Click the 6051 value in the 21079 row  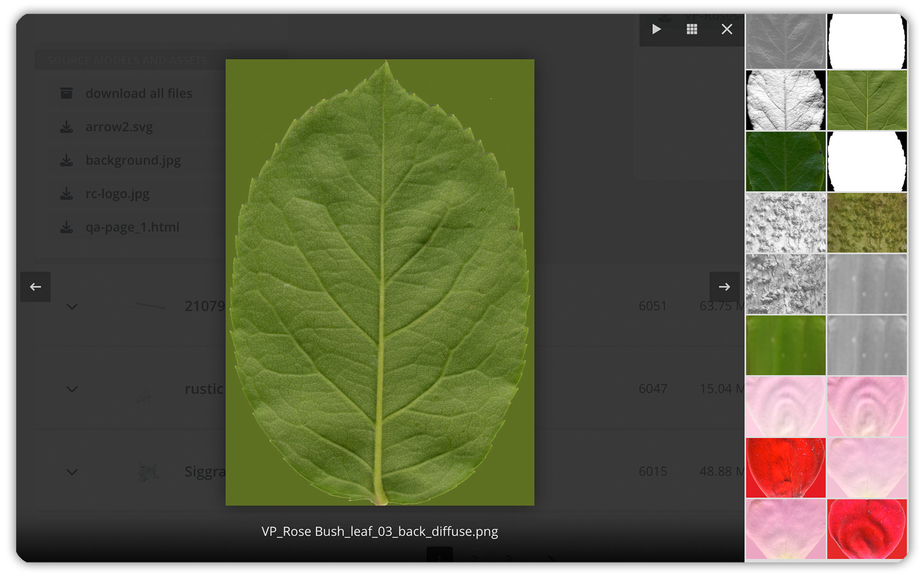pos(653,306)
